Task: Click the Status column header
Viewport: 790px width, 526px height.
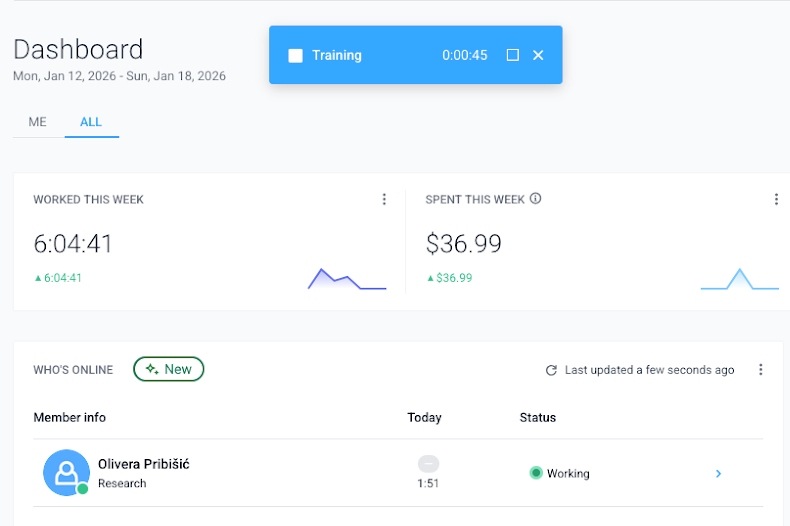Action: click(537, 417)
